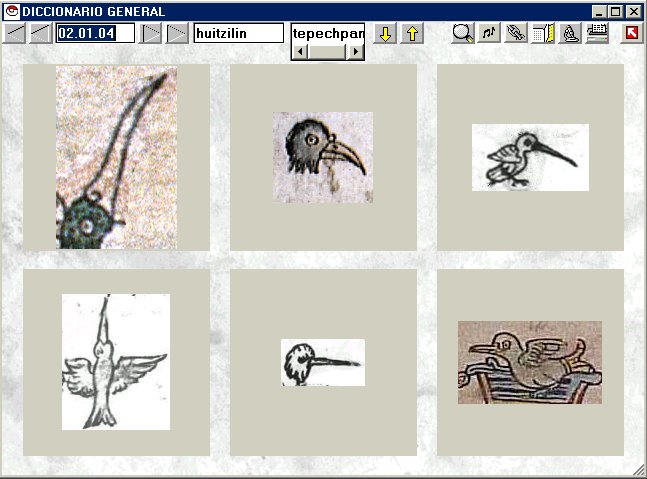Click the keyboard icon in toolbar
Viewport: 647px width, 479px height.
[x=597, y=33]
